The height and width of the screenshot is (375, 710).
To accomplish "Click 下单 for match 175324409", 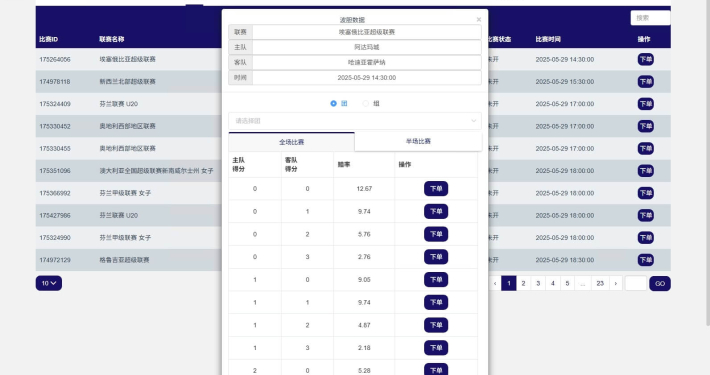I will (x=645, y=104).
